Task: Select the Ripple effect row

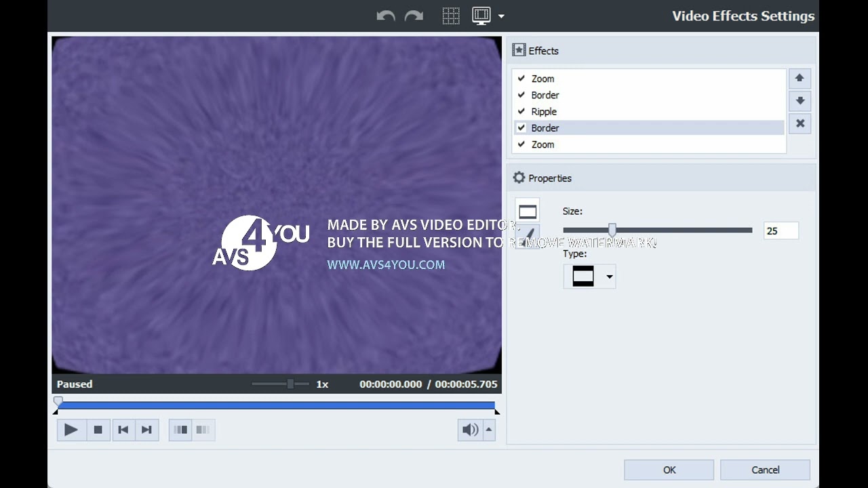Action: click(x=649, y=111)
